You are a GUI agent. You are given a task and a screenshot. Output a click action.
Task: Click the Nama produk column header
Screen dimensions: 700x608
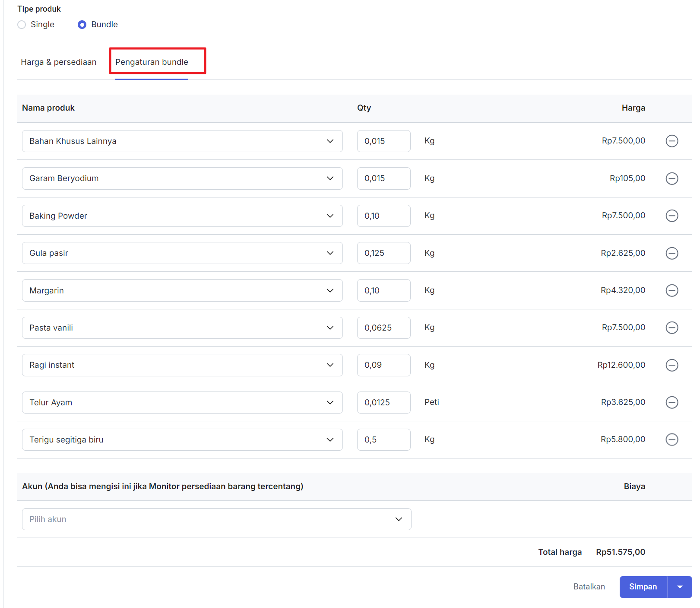48,108
